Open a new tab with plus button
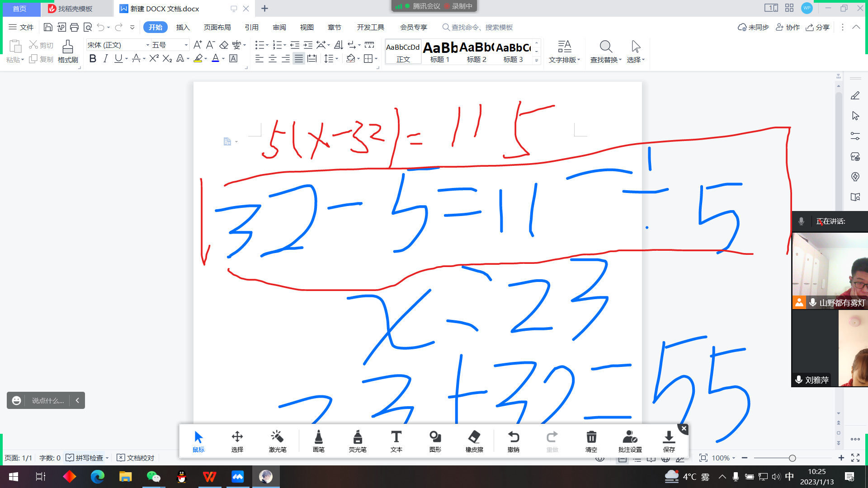 [264, 9]
